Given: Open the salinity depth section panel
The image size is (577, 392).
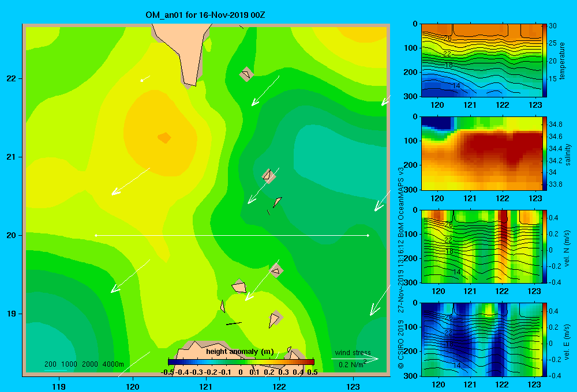Looking at the screenshot, I should (x=481, y=153).
